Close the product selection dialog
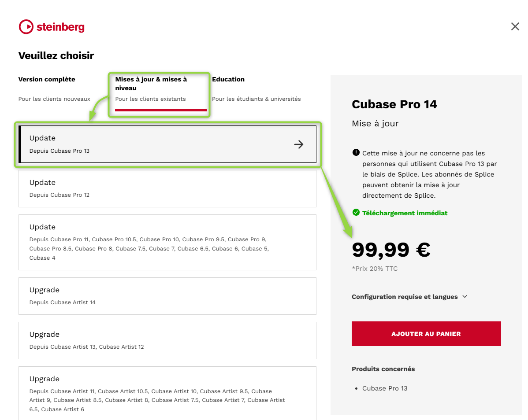This screenshot has height=420, width=528. pos(515,26)
